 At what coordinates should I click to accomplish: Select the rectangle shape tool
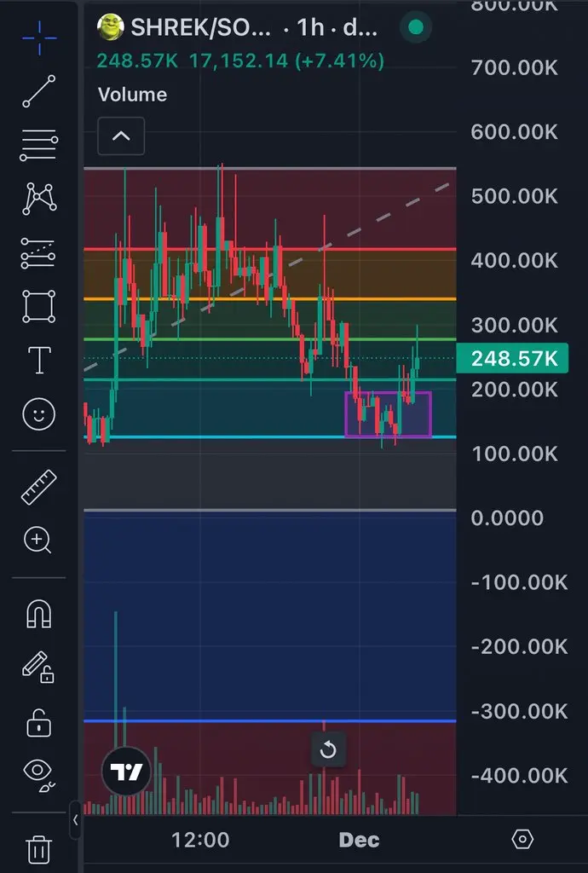(x=39, y=306)
